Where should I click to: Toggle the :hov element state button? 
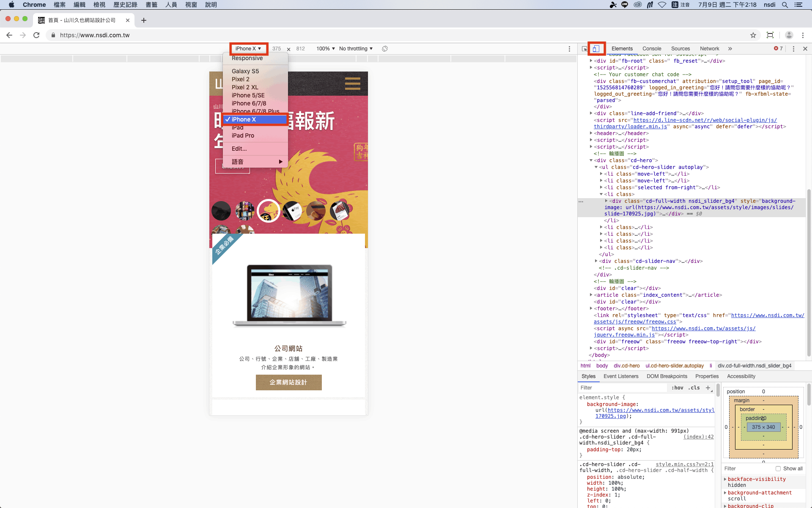677,388
